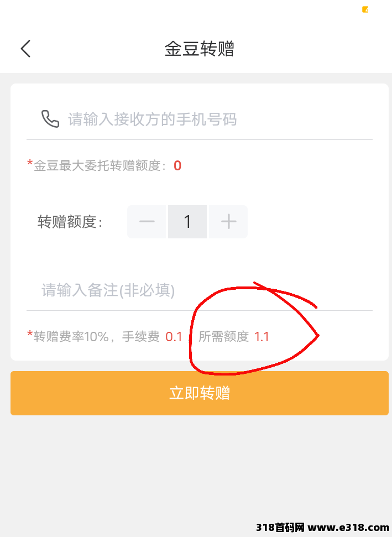Click the red asterisk before 转赠费率

[x=30, y=334]
